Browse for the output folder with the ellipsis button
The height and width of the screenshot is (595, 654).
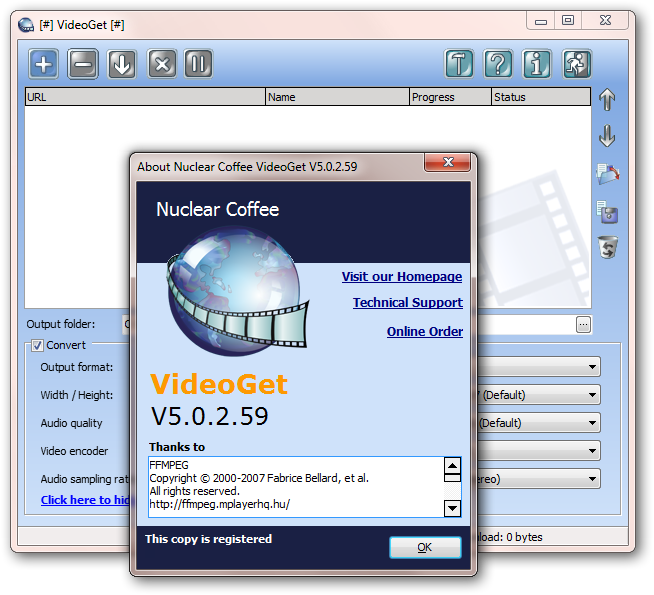pyautogui.click(x=584, y=324)
